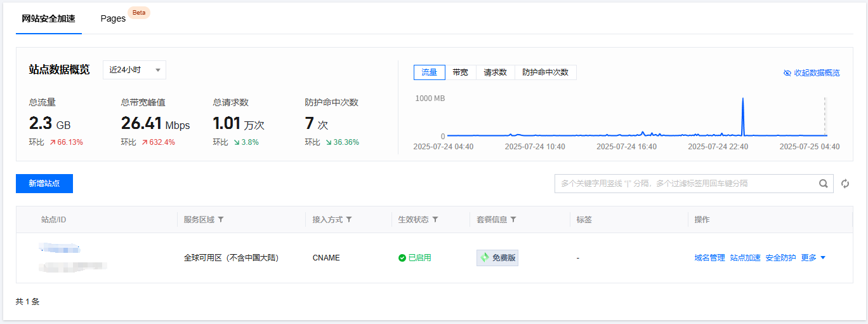Viewport: 868px width, 324px height.
Task: Open the 接入方式 column filter icon
Action: 349,220
